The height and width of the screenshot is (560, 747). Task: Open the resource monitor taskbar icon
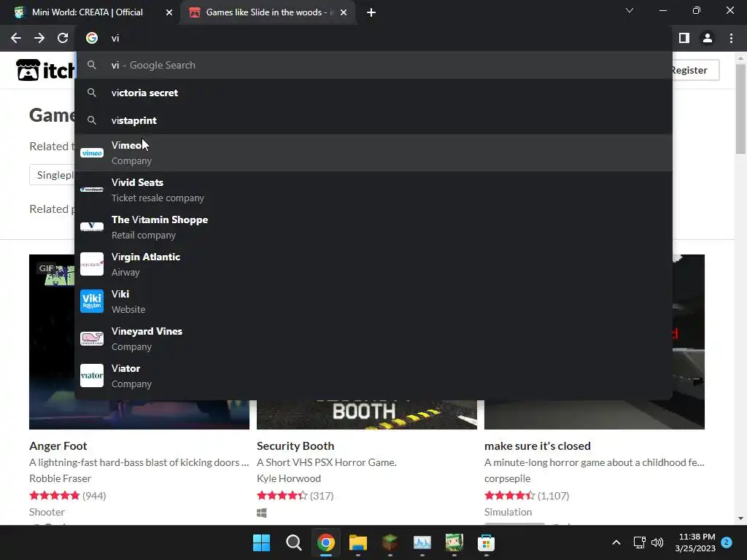coord(422,542)
